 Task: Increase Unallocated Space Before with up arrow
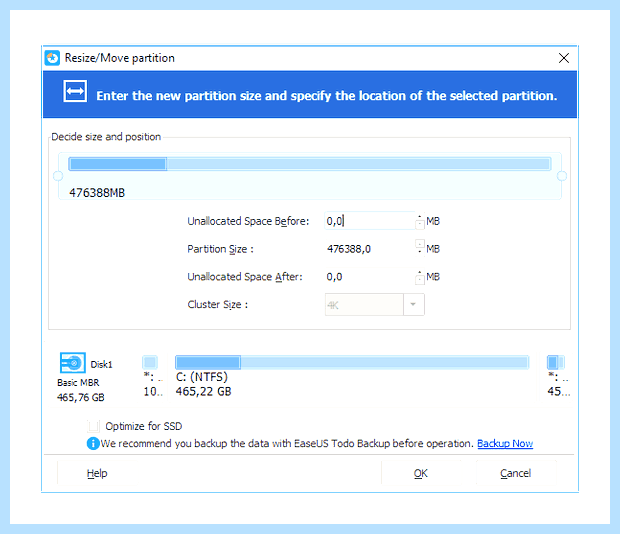tap(420, 217)
